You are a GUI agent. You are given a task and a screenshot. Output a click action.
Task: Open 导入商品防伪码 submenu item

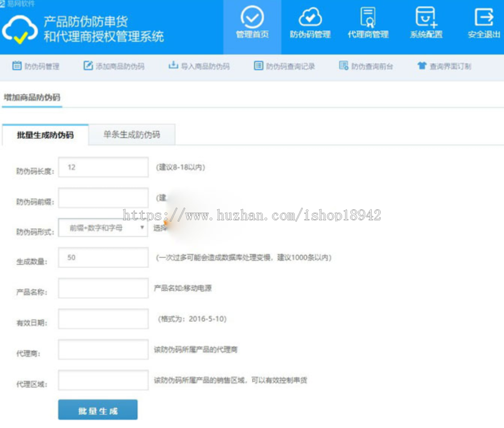(206, 67)
